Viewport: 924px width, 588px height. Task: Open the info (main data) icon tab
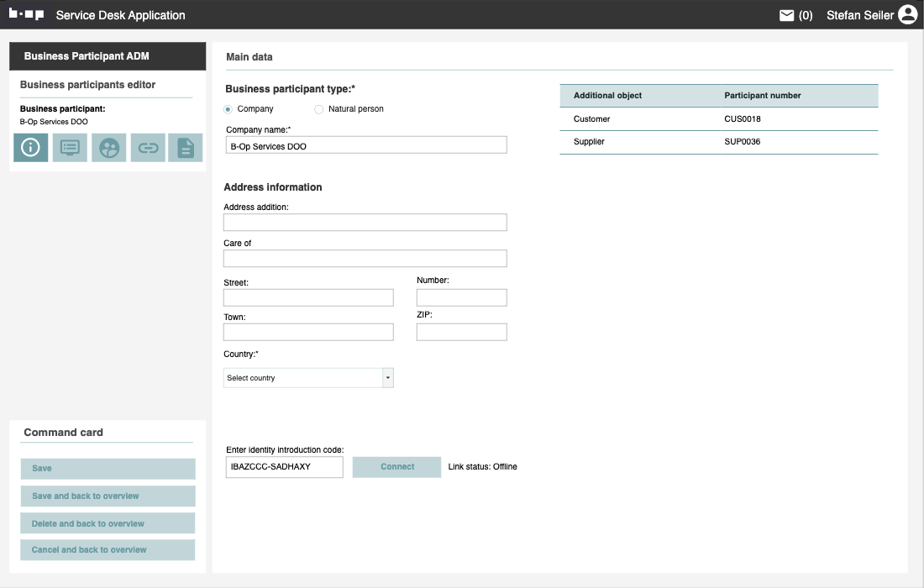30,148
